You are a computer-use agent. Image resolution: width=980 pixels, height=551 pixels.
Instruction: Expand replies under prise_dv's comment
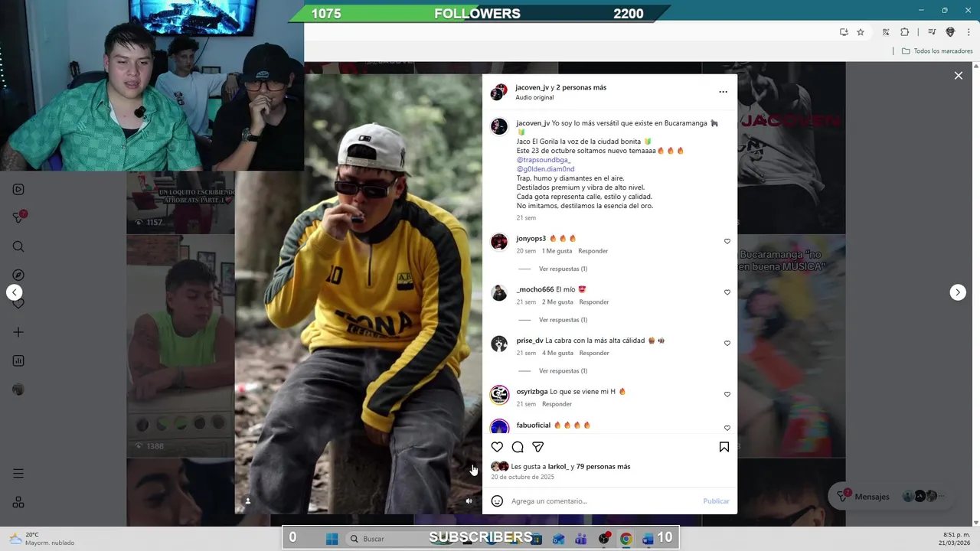pyautogui.click(x=563, y=371)
